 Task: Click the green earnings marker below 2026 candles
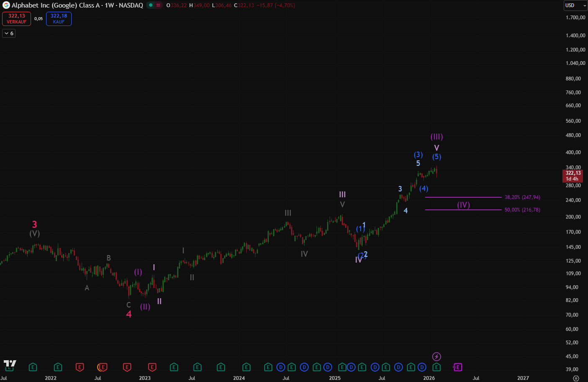click(x=436, y=367)
